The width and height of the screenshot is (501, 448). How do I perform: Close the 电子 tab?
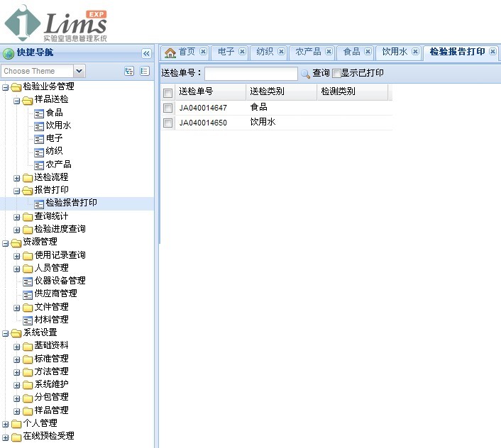coord(242,52)
